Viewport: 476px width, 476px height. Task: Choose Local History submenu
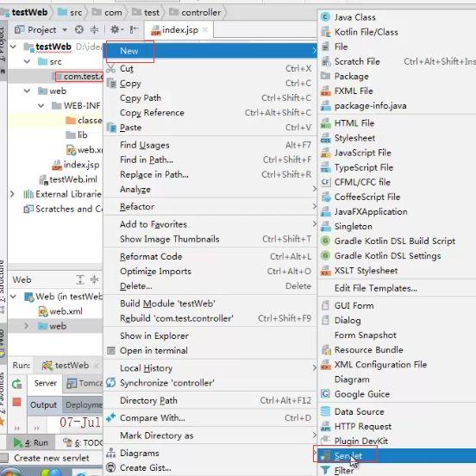pos(210,368)
